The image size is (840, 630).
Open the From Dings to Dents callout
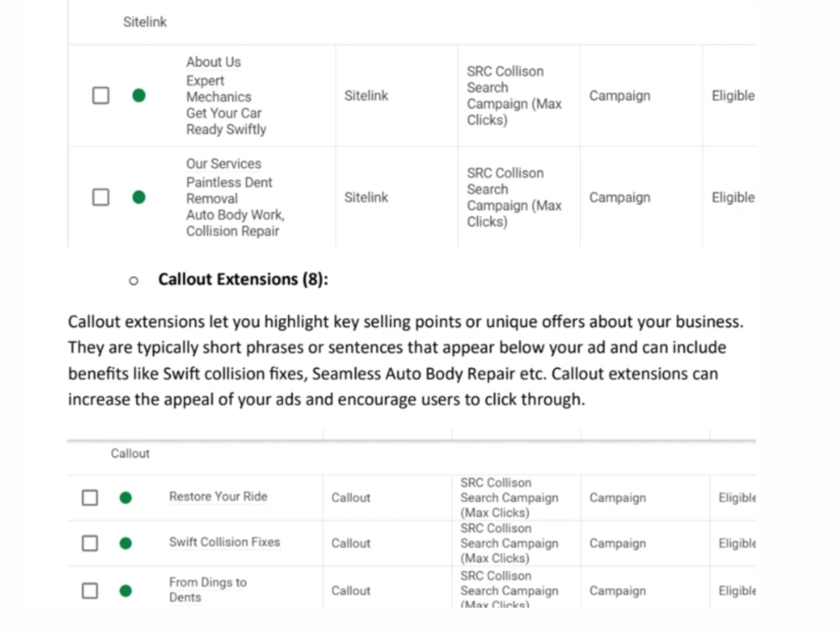pos(207,590)
